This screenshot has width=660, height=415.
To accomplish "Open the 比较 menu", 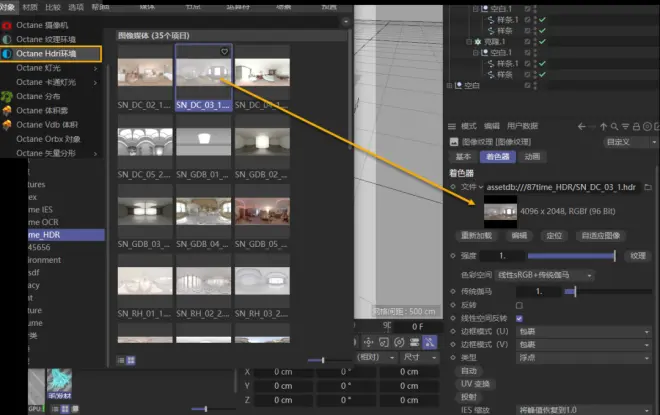I will click(53, 7).
